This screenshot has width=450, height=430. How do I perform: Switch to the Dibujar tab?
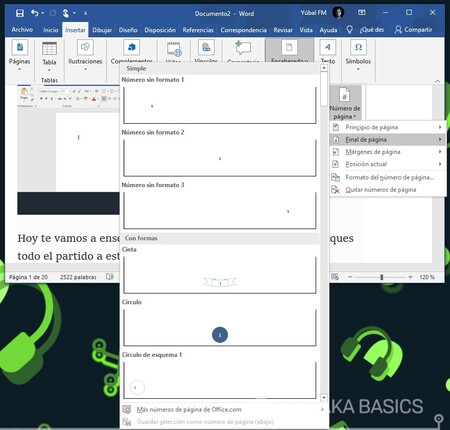pos(102,30)
